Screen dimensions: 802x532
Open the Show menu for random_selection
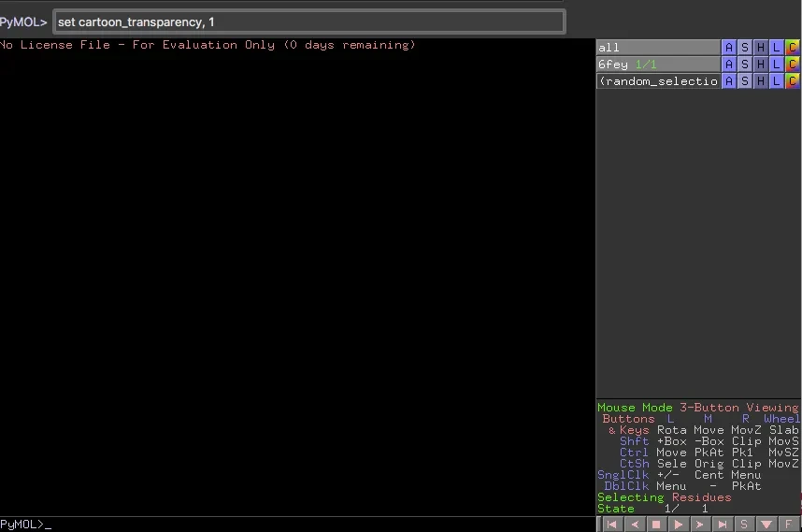745,81
